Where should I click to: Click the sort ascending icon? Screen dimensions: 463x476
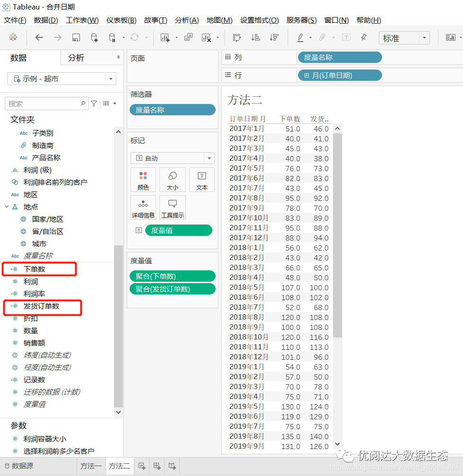click(255, 38)
